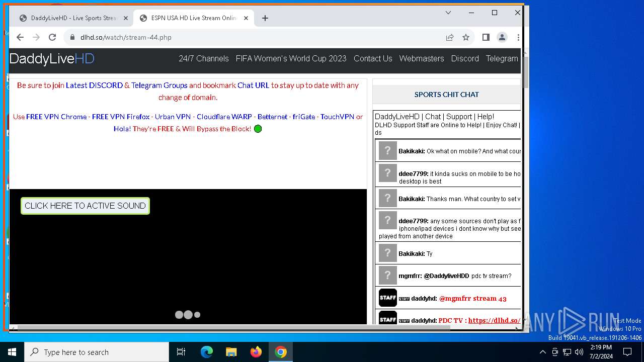Screen dimensions: 644x362
Task: Open the Telegram menu item
Action: pyautogui.click(x=502, y=58)
